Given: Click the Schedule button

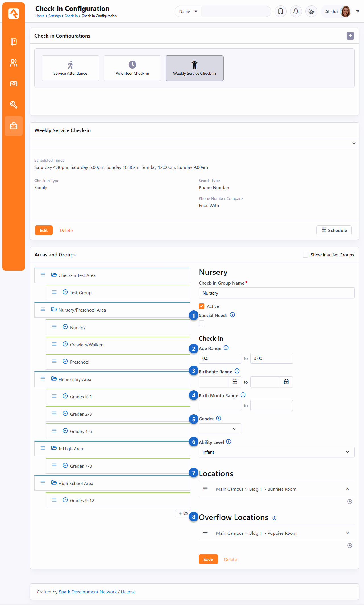Looking at the screenshot, I should 334,230.
